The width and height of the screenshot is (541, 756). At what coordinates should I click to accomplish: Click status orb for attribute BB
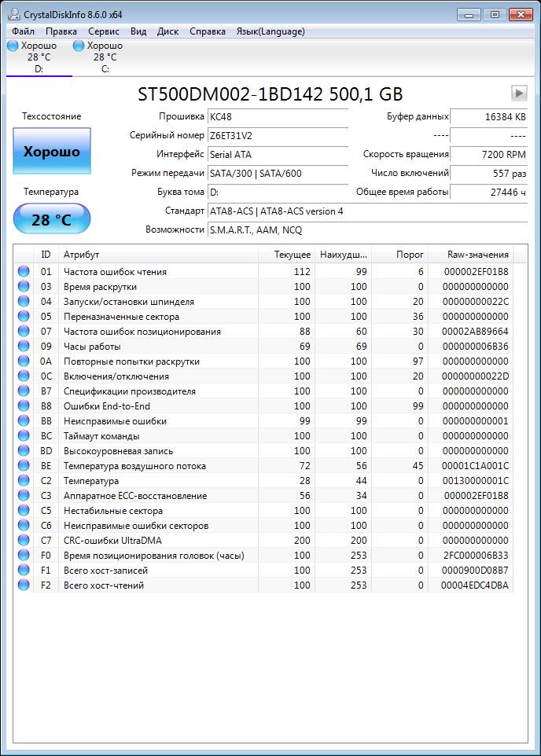[x=23, y=421]
